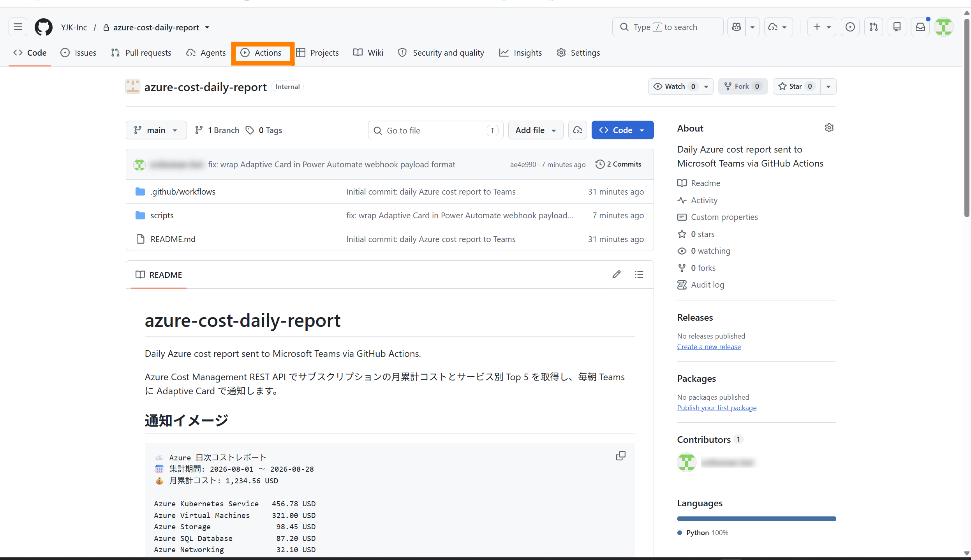This screenshot has width=971, height=560.
Task: Edit README pencil icon
Action: [616, 275]
